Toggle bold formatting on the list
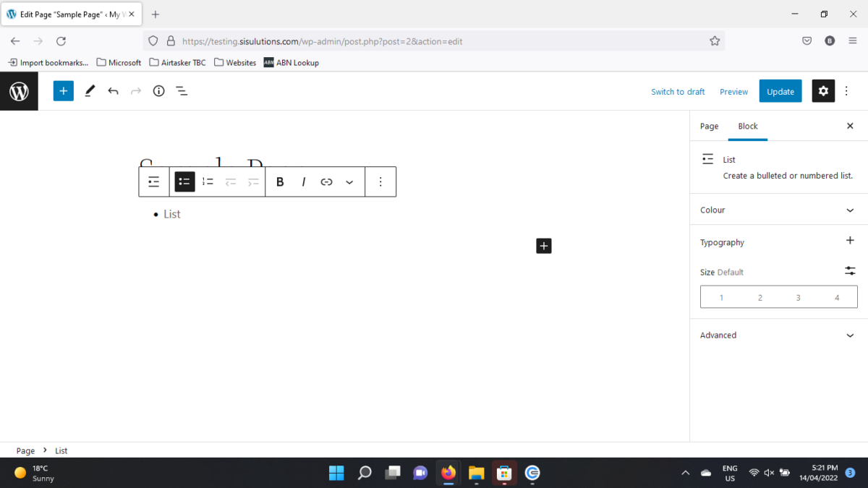Viewport: 868px width, 488px height. pos(280,181)
